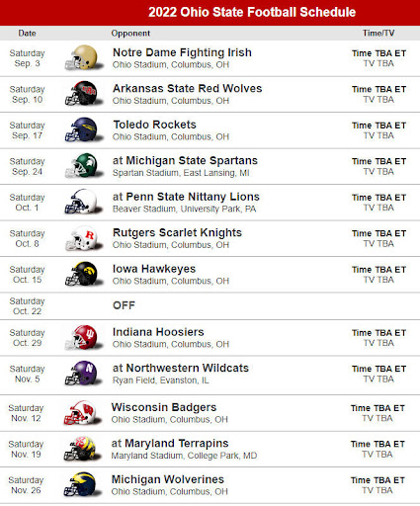Click the Indiana Hoosiers red helmet icon

(82, 337)
